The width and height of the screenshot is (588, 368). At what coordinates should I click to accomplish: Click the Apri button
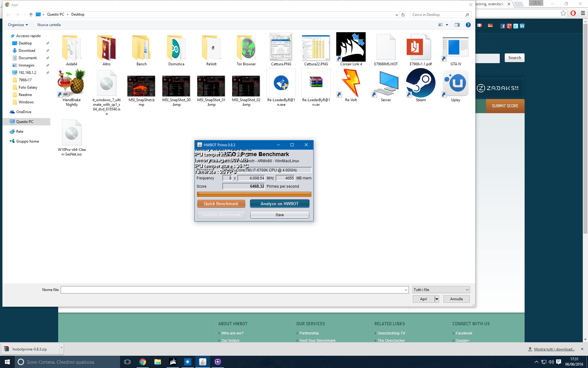[424, 299]
